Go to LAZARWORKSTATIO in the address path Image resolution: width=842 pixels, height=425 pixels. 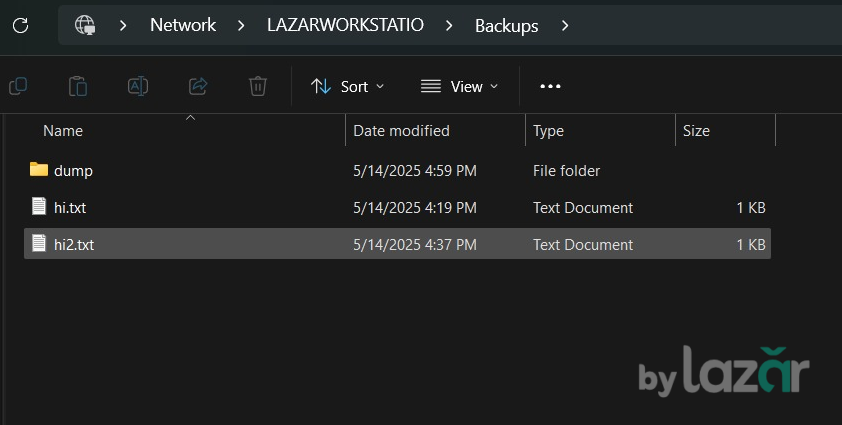point(345,25)
